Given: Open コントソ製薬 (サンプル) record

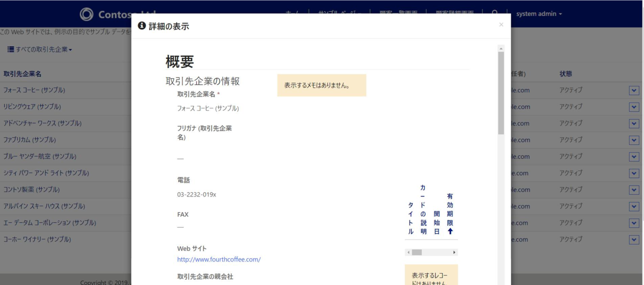Looking at the screenshot, I should pyautogui.click(x=32, y=190).
